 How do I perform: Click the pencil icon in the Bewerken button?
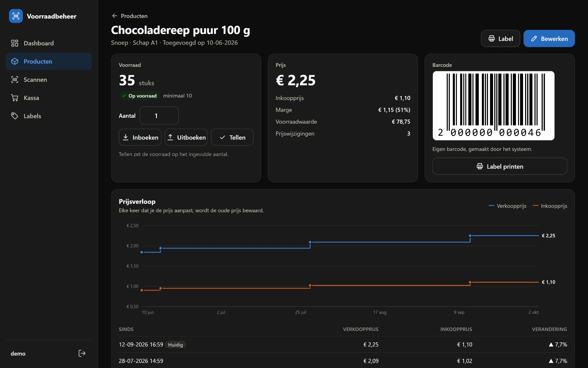pyautogui.click(x=534, y=39)
